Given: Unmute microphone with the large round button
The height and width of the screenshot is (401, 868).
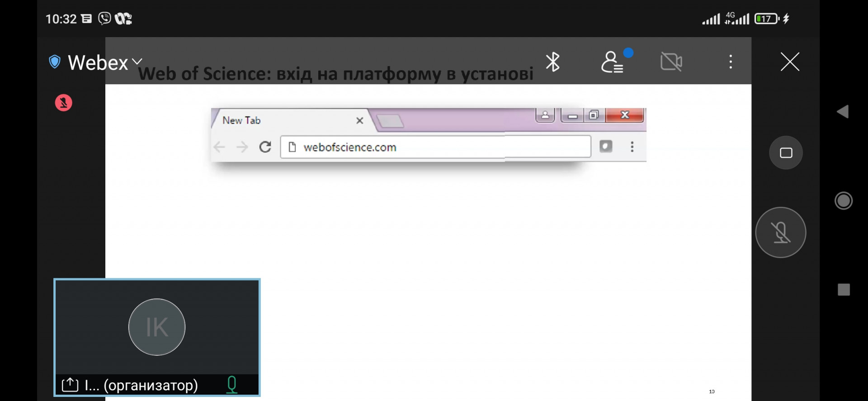Looking at the screenshot, I should [x=781, y=233].
